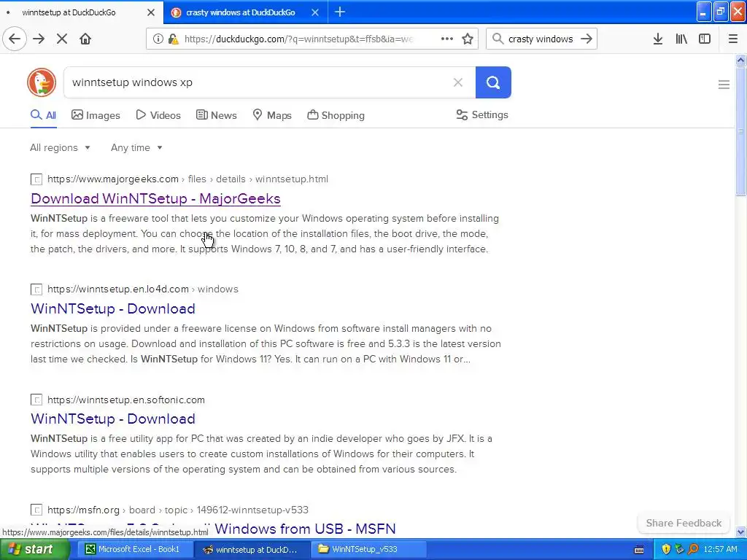The image size is (747, 560).
Task: Expand the Any time filter dropdown
Action: pyautogui.click(x=136, y=147)
